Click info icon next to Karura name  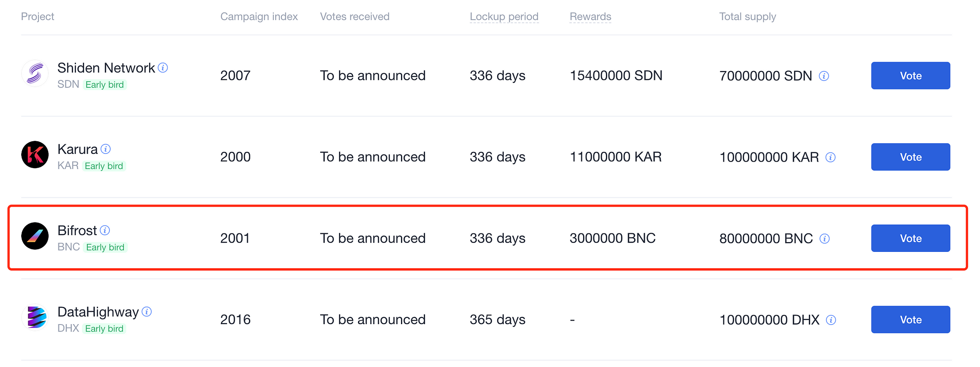[106, 149]
